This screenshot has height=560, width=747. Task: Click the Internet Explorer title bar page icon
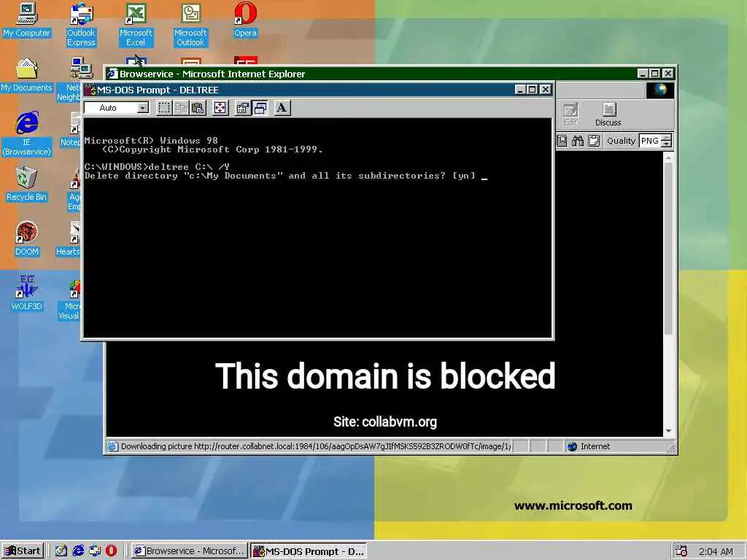112,74
